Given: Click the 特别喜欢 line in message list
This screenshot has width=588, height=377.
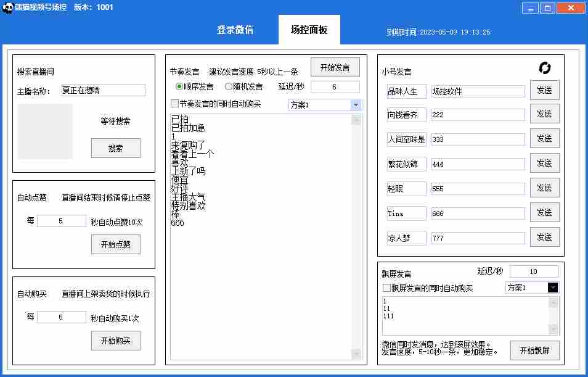Looking at the screenshot, I should coord(188,205).
